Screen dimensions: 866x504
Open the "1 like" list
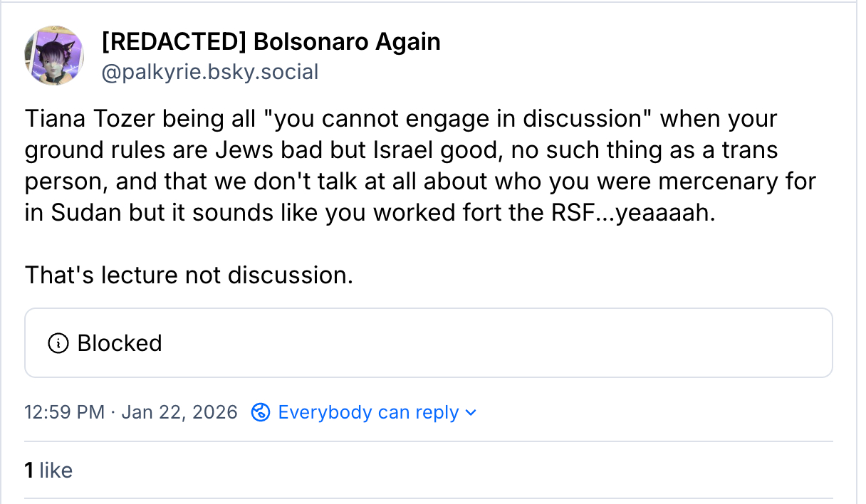pyautogui.click(x=48, y=470)
